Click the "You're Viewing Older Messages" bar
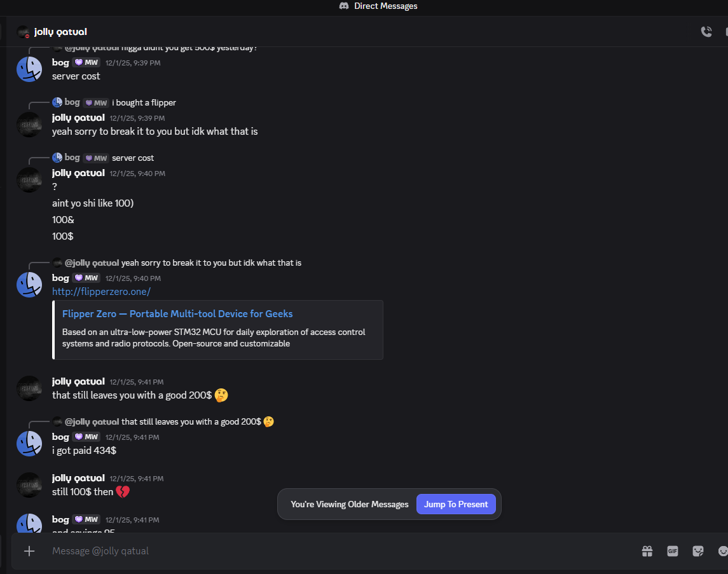 point(349,505)
